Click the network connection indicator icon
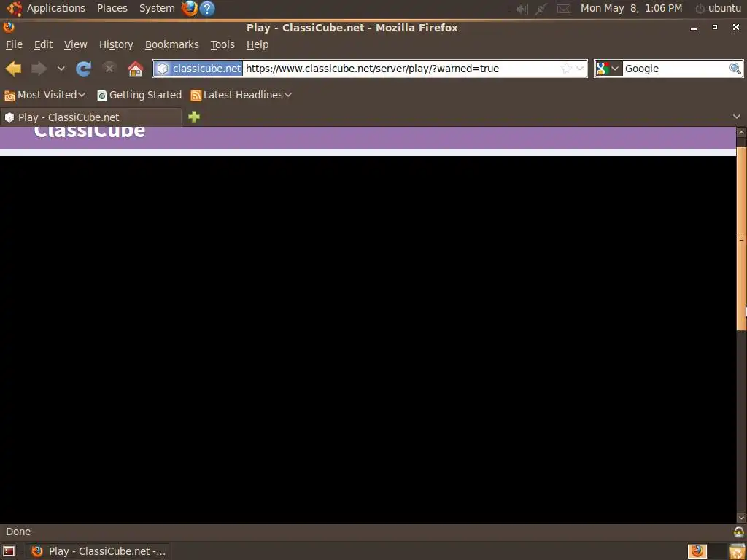 coord(541,9)
